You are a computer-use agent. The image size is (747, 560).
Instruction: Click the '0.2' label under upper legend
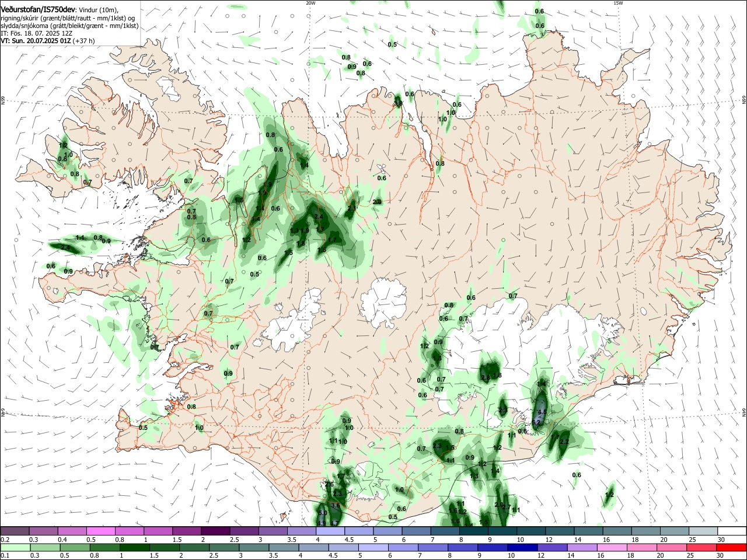click(x=5, y=539)
